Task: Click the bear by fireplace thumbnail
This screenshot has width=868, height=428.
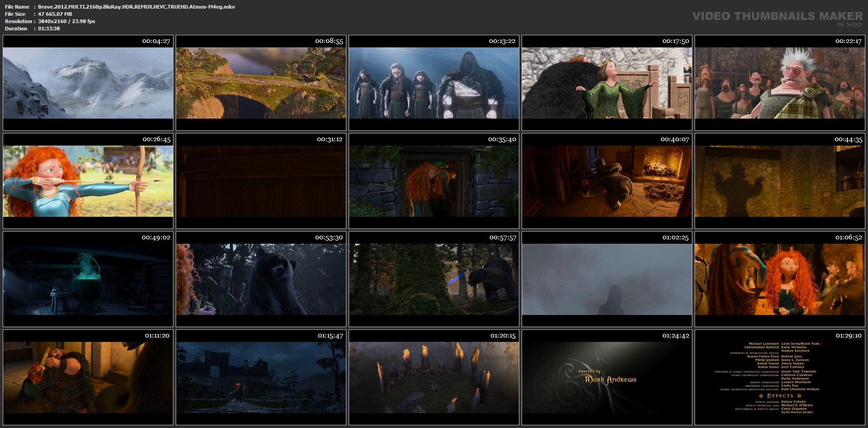Action: (x=607, y=181)
